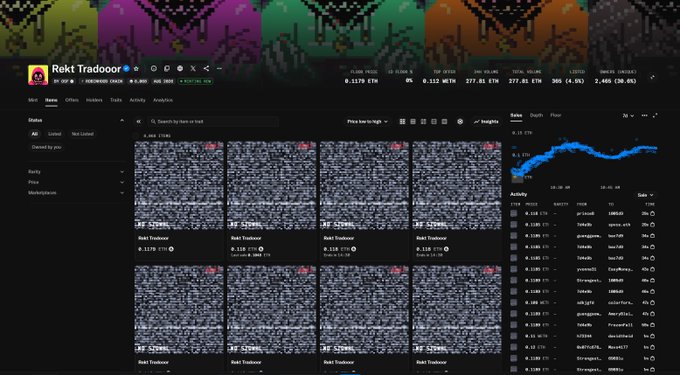Switch to the Items tab
Screen dimensions: 680x375
(x=51, y=100)
